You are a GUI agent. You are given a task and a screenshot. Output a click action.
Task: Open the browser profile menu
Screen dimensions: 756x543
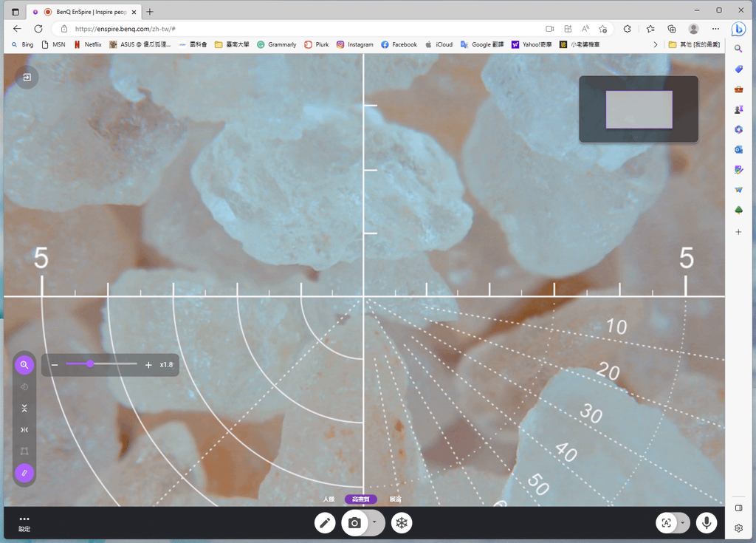click(x=694, y=29)
